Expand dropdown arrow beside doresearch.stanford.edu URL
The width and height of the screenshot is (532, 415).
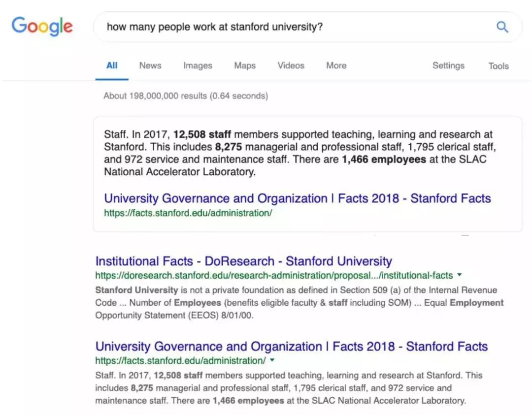tap(460, 275)
